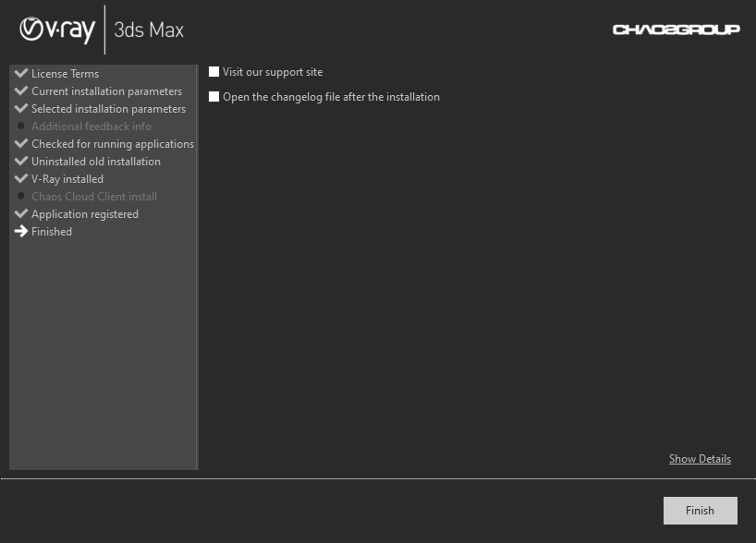Select the Current installation parameters step
The image size is (756, 543).
106,90
